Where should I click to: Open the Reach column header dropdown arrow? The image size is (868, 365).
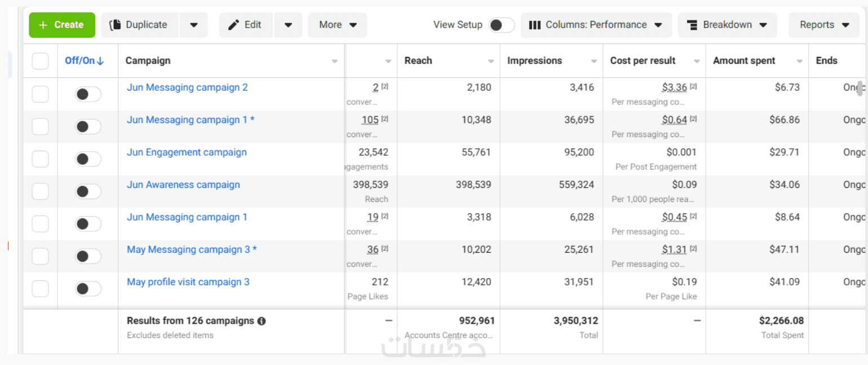click(491, 61)
